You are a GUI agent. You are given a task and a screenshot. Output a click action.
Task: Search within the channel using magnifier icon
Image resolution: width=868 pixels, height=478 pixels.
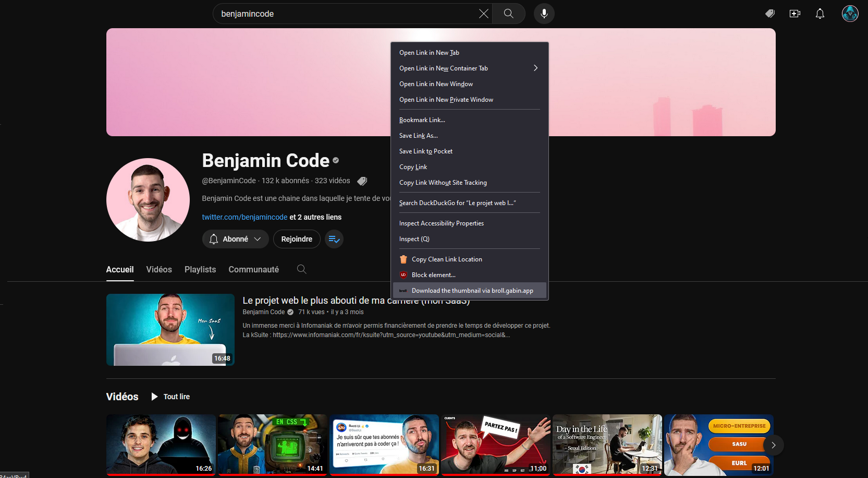tap(301, 269)
